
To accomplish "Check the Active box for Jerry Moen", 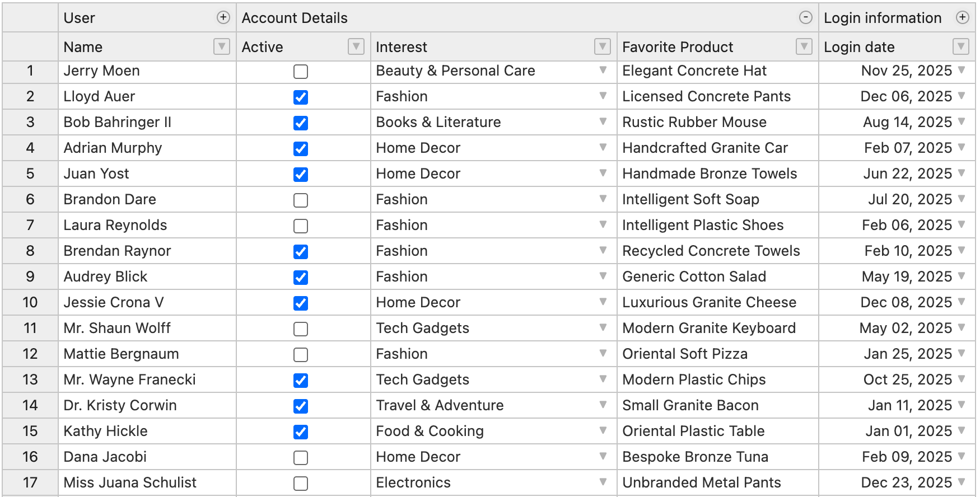I will point(301,72).
